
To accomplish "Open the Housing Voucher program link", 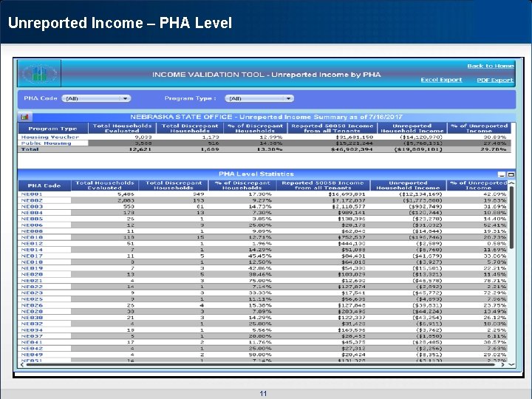I will coord(50,137).
